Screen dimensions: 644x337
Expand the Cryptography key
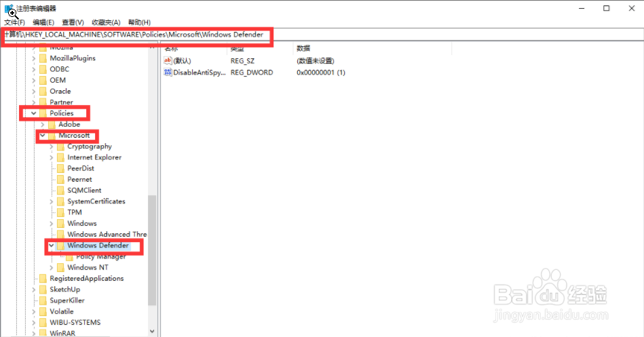tap(52, 146)
